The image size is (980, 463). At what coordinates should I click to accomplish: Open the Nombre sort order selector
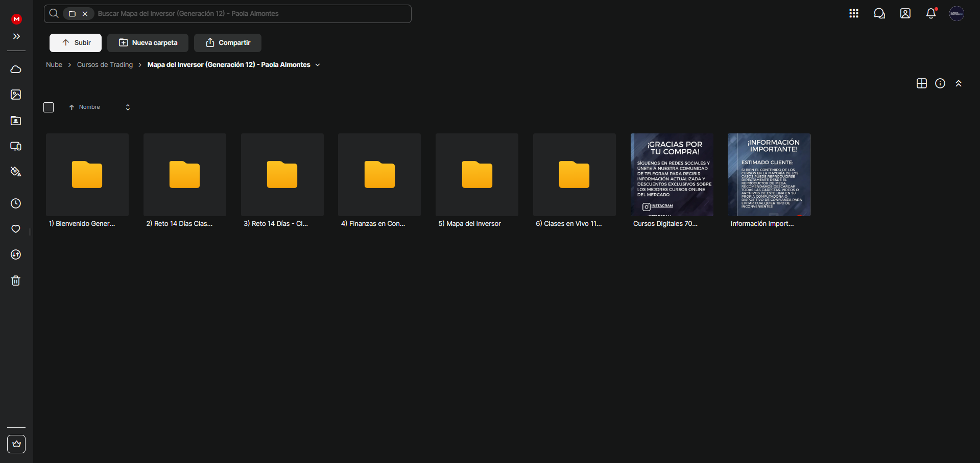tap(128, 107)
